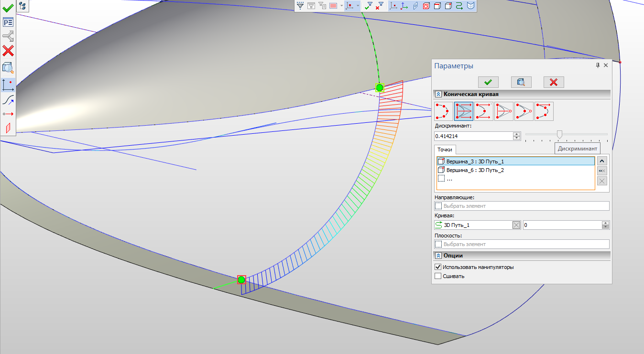Screen dimensions: 644x354
Task: Select the red plane option in left toolbar
Action: pyautogui.click(x=8, y=128)
